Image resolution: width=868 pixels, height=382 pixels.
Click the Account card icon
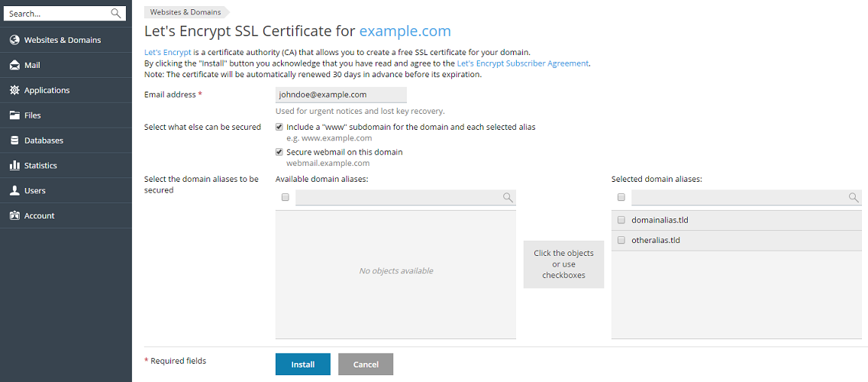tap(15, 216)
